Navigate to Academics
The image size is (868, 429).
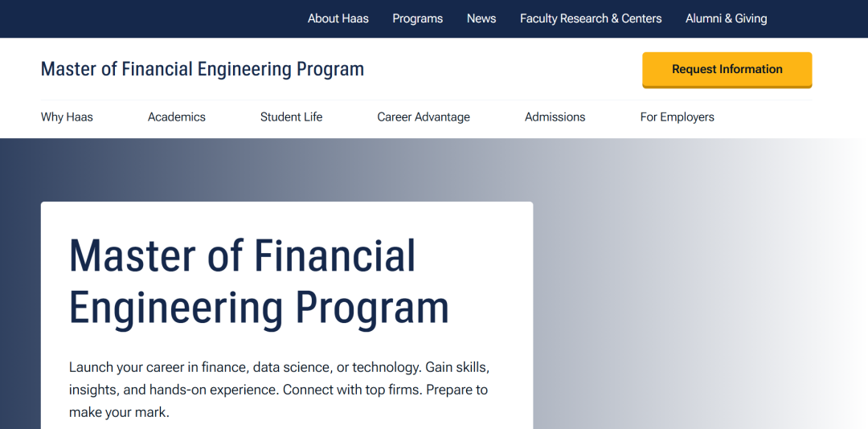176,117
